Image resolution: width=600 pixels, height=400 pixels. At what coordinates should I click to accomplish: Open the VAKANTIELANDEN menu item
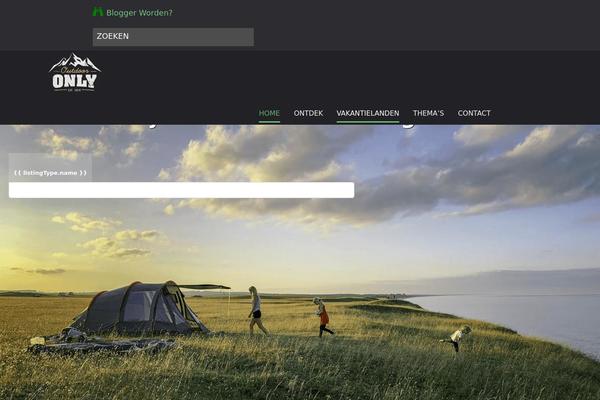368,113
